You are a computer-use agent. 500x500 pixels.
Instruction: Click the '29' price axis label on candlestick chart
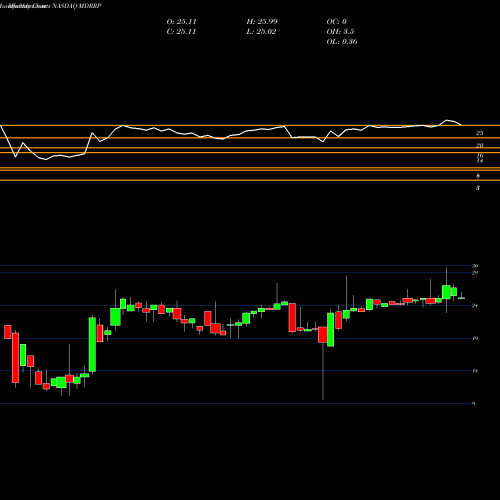pyautogui.click(x=475, y=273)
